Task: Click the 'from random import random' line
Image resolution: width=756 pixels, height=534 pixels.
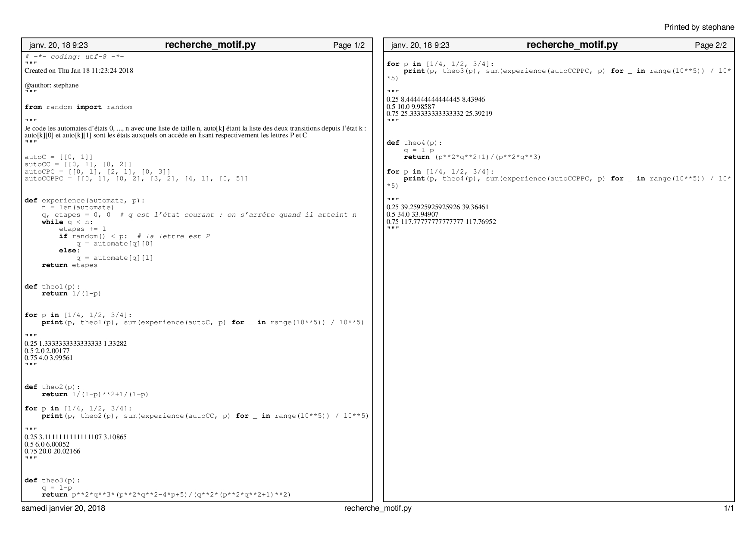Action: tap(78, 107)
